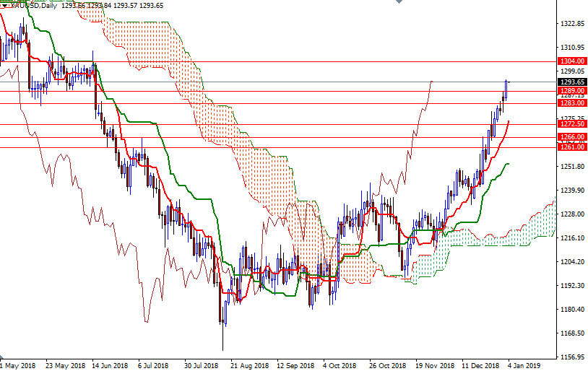Click the 1322.85 value on price axis
The height and width of the screenshot is (371, 588).
[571, 24]
